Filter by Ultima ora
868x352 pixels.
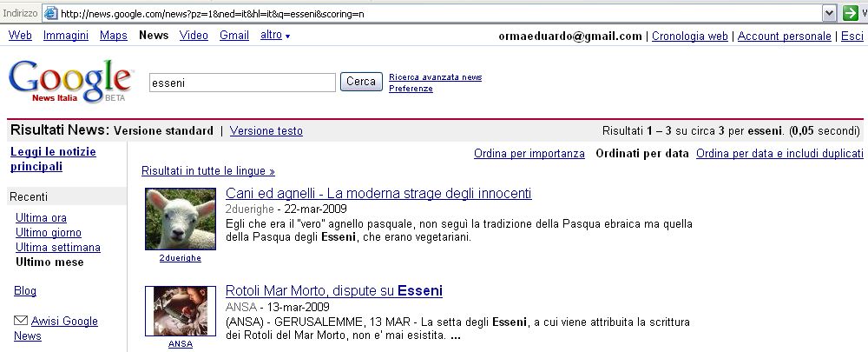point(41,218)
